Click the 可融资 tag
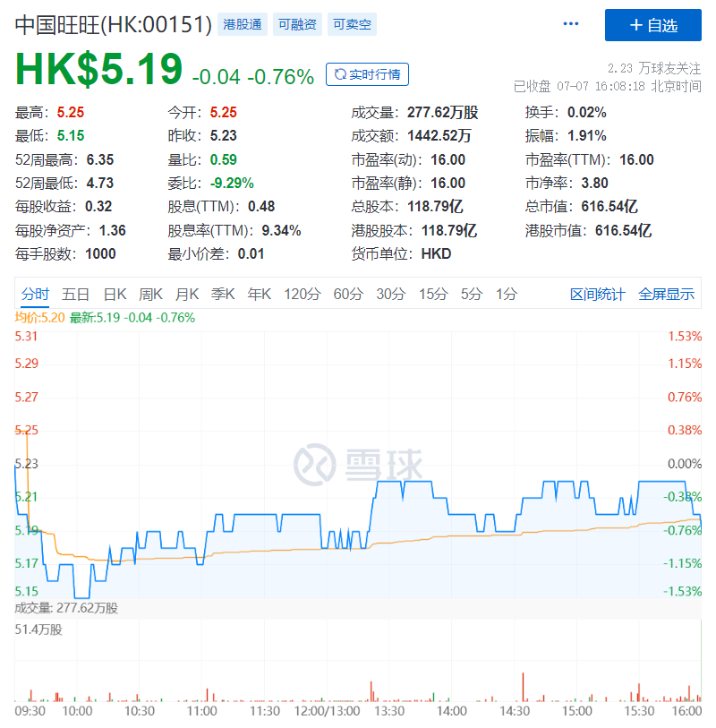716x728 pixels. [x=297, y=24]
